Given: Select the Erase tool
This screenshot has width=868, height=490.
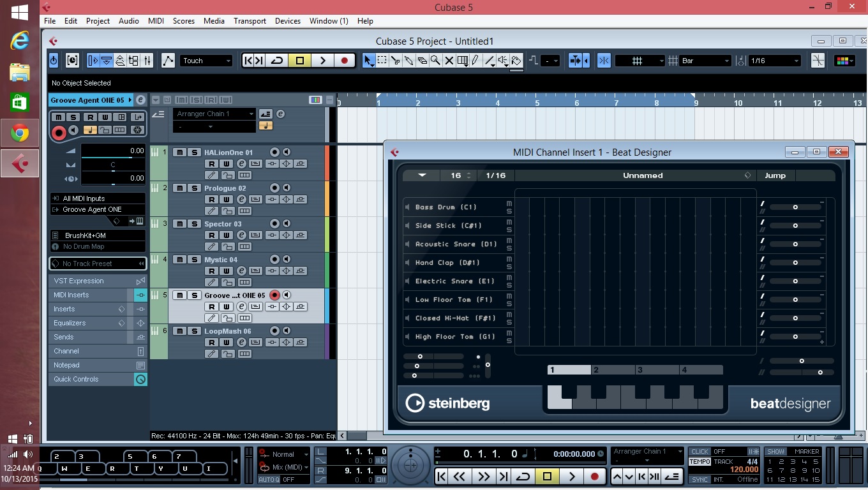Looking at the screenshot, I should (x=422, y=61).
